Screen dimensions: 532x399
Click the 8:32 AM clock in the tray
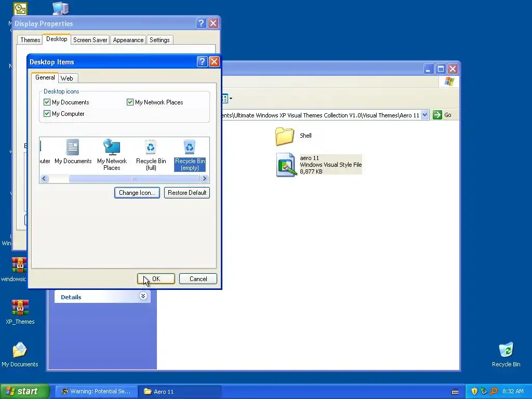coord(513,391)
